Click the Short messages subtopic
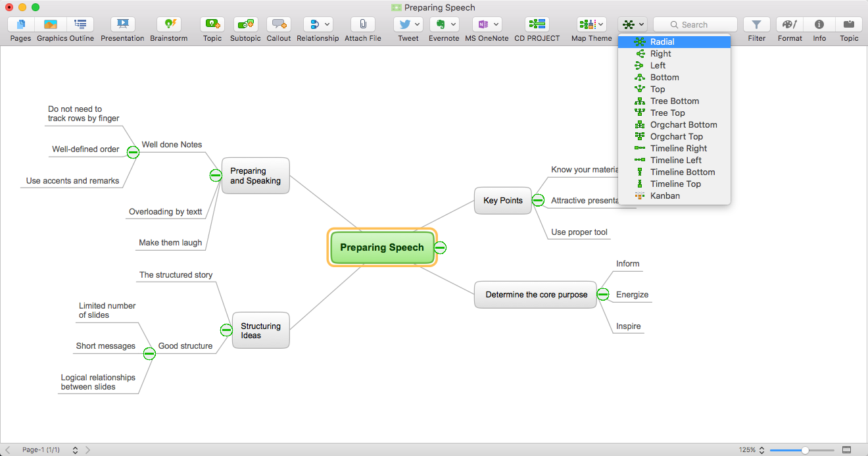Screen dimensions: 868x456 point(106,346)
